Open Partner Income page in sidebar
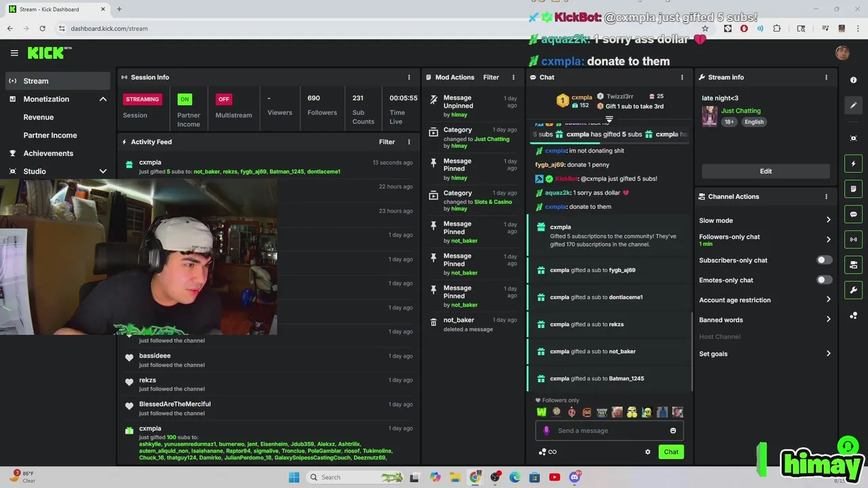868x488 pixels. 50,135
